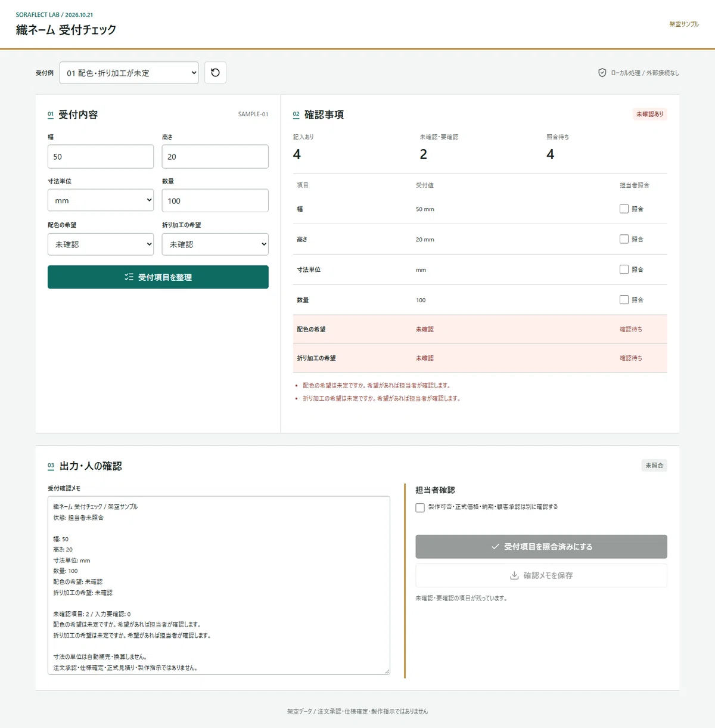Click the 架空サンプル header label
Screen dimensions: 715x728
pyautogui.click(x=684, y=24)
